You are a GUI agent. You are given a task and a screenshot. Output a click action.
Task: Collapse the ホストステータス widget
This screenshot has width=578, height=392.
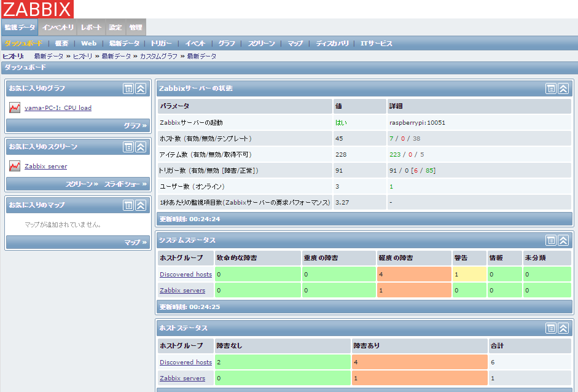point(563,328)
